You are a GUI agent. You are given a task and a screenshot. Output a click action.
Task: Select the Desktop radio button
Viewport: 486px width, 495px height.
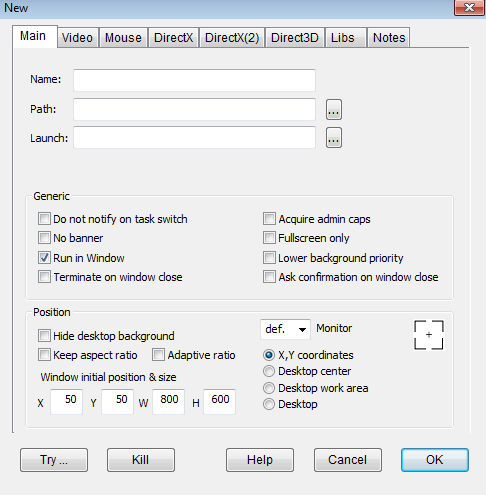[269, 404]
